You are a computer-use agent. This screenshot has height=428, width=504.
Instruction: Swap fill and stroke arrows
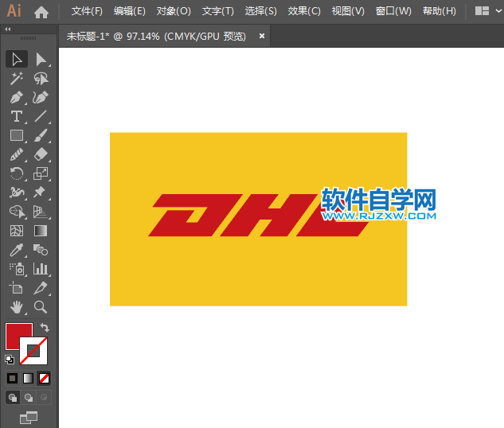[45, 328]
